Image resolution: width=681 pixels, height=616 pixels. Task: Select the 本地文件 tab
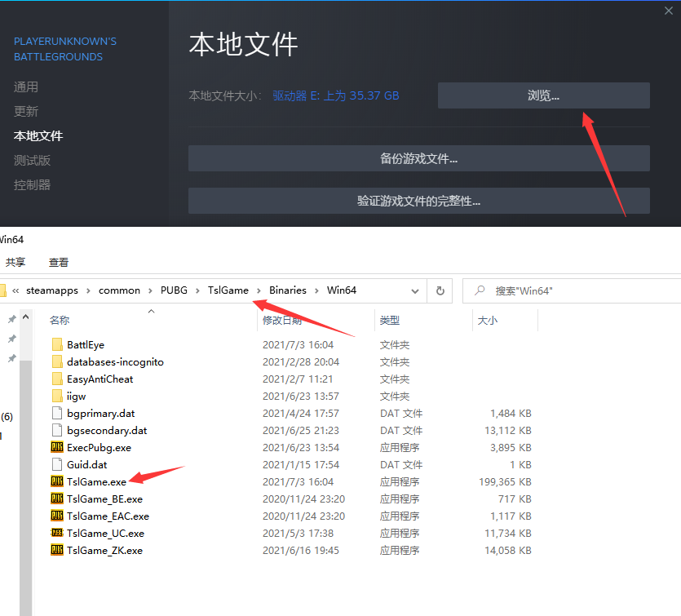38,136
